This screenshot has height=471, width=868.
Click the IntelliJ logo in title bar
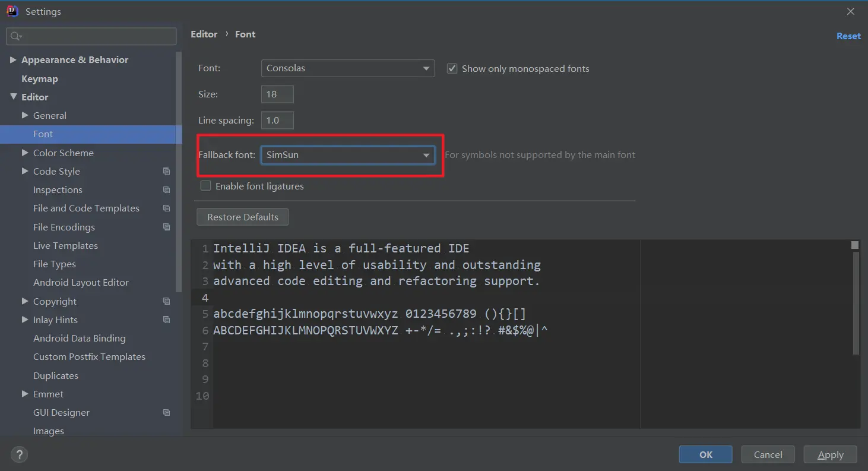tap(12, 11)
